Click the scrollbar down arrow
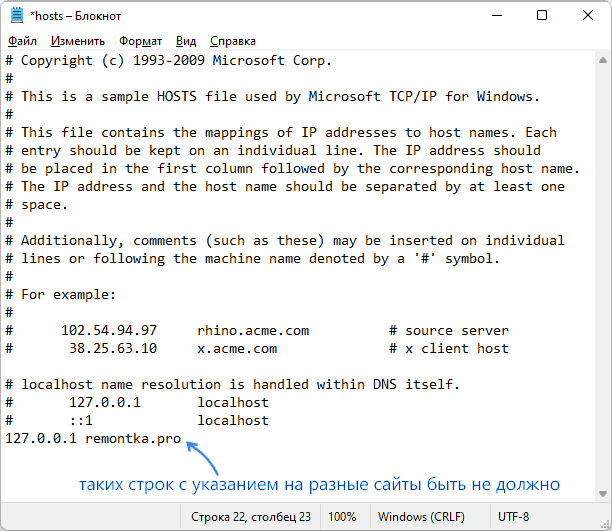Screen dimensions: 612x531 pyautogui.click(x=603, y=494)
